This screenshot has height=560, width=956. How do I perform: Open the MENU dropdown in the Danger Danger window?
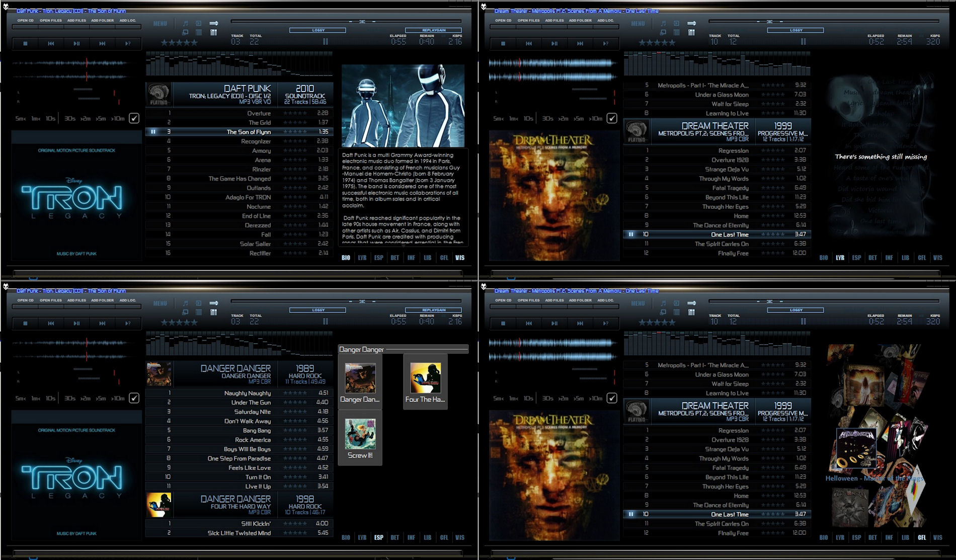click(160, 303)
